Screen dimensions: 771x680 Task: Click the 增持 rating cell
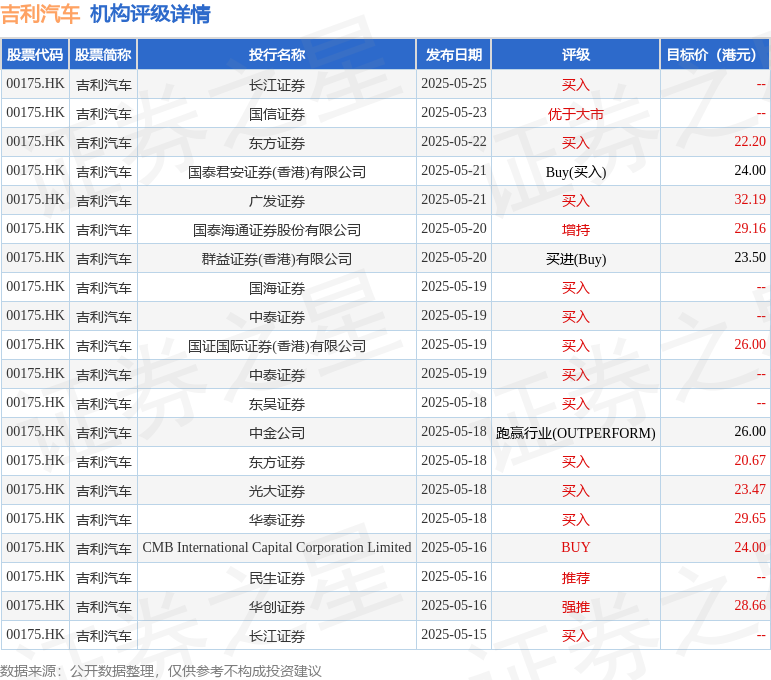[x=576, y=230]
